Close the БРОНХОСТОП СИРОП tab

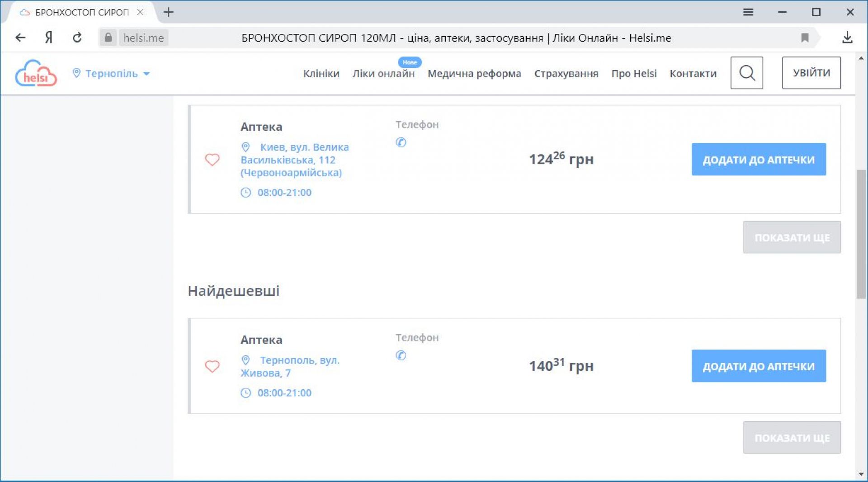tap(140, 12)
